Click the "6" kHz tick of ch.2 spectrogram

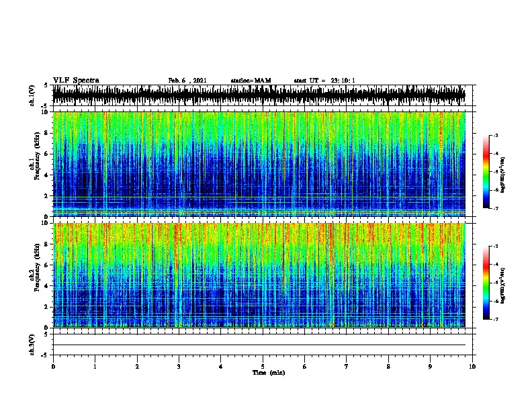(x=46, y=265)
